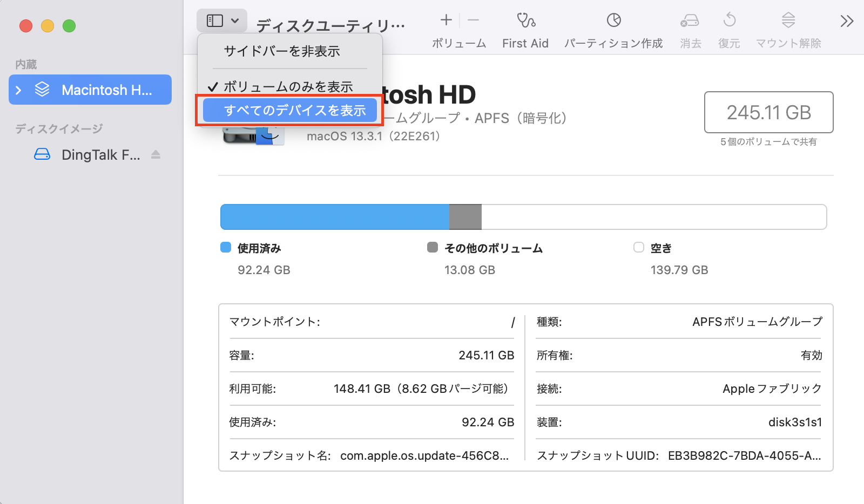Select 'サイドバーを非表示' menu entry
The width and height of the screenshot is (864, 504).
coord(282,51)
